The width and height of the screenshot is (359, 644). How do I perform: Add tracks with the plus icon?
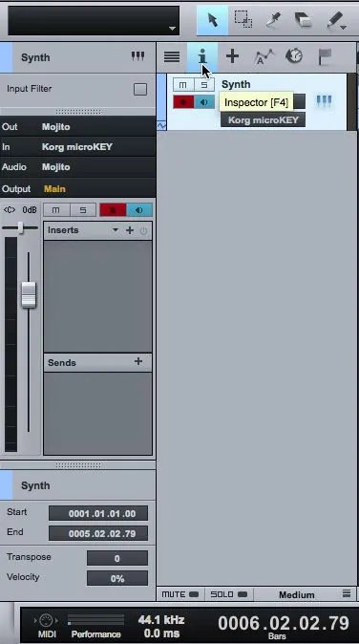pos(232,56)
